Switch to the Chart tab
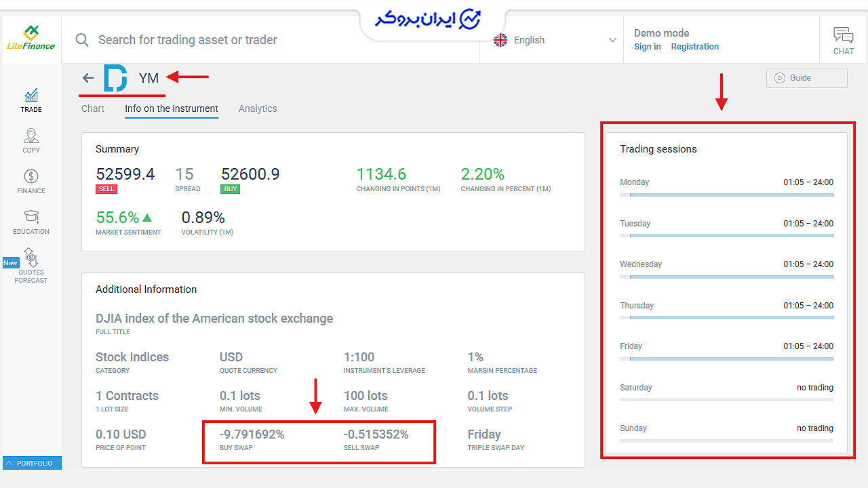Image resolution: width=868 pixels, height=488 pixels. click(x=93, y=108)
